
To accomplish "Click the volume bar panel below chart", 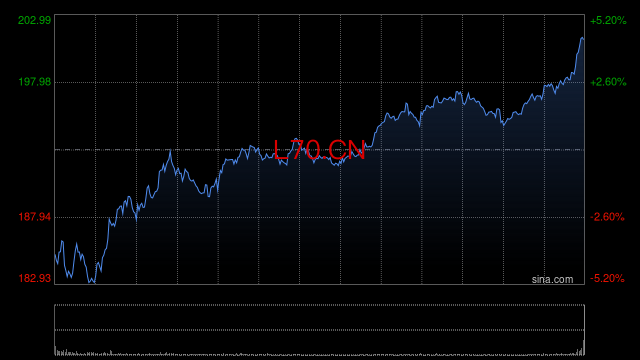I will pyautogui.click(x=320, y=330).
